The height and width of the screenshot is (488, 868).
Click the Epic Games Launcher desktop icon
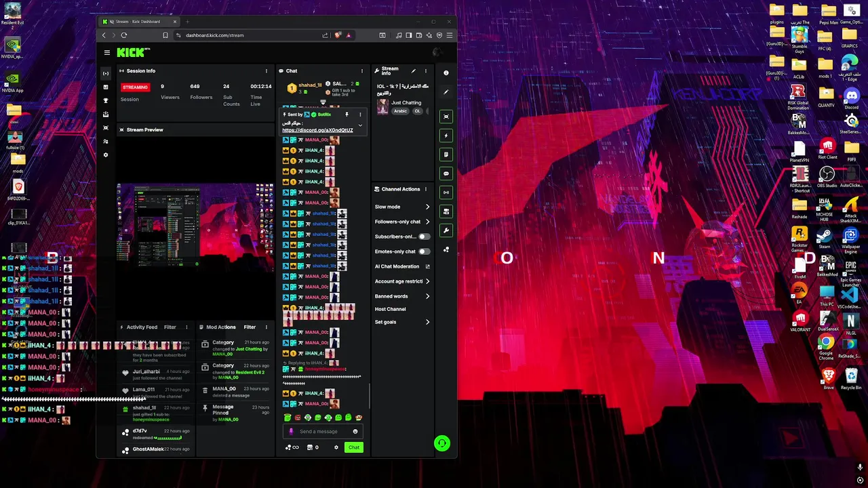[x=850, y=271]
